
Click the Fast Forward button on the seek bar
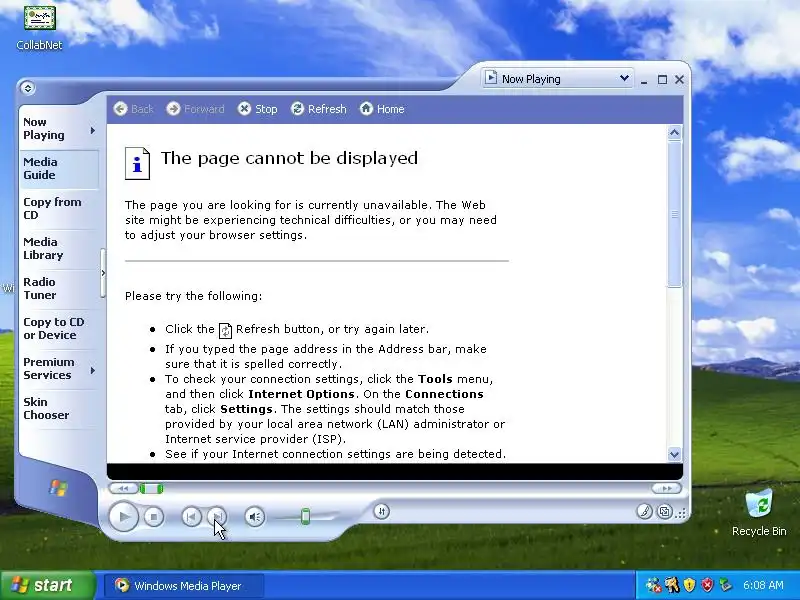[666, 489]
